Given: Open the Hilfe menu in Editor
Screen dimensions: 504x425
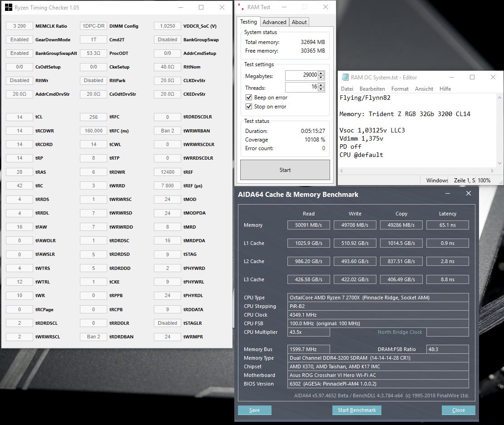Looking at the screenshot, I should tap(445, 89).
